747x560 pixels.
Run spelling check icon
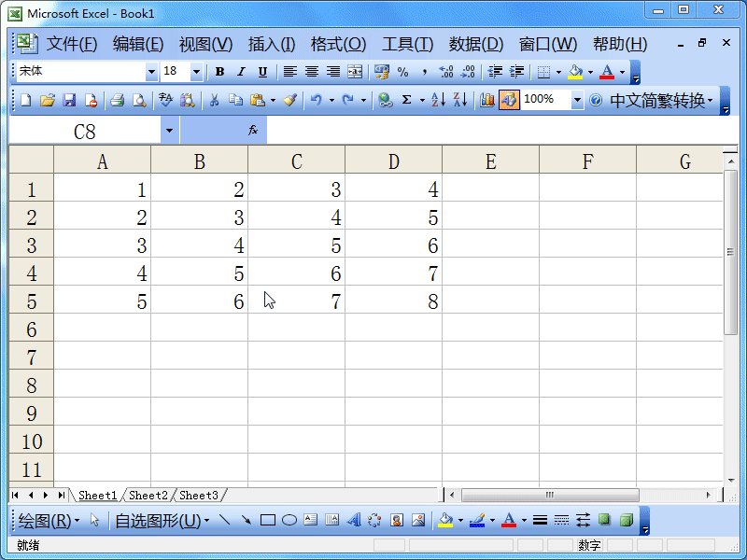(x=165, y=101)
